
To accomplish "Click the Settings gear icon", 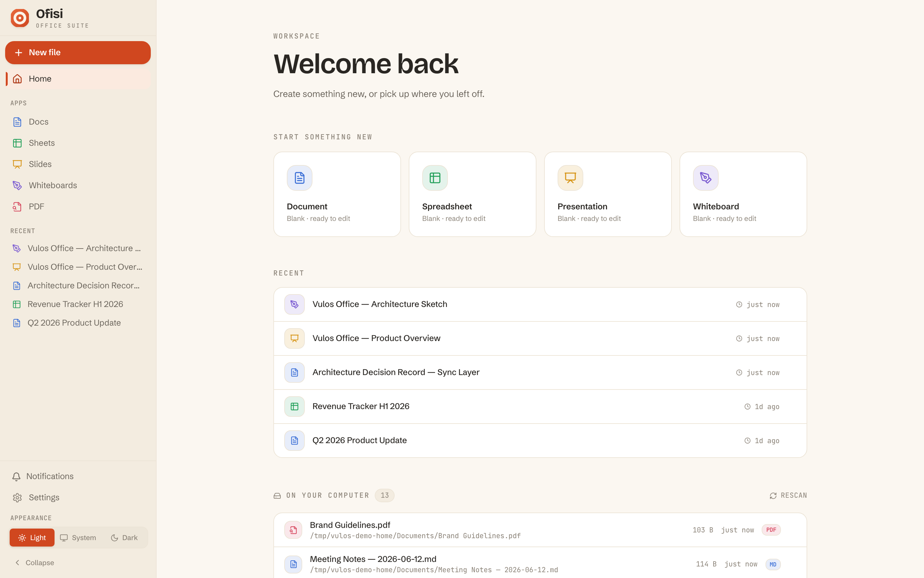I will 17,497.
